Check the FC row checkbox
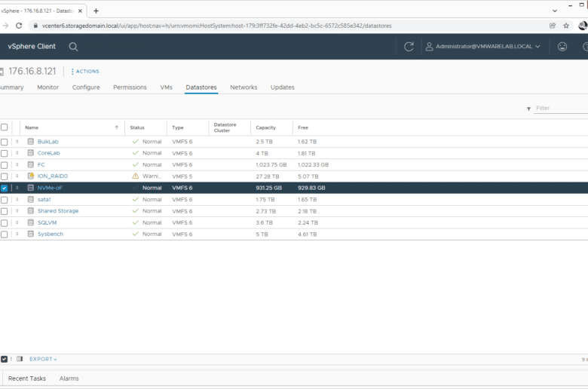Screen dimensions: 588x389 click(4, 165)
